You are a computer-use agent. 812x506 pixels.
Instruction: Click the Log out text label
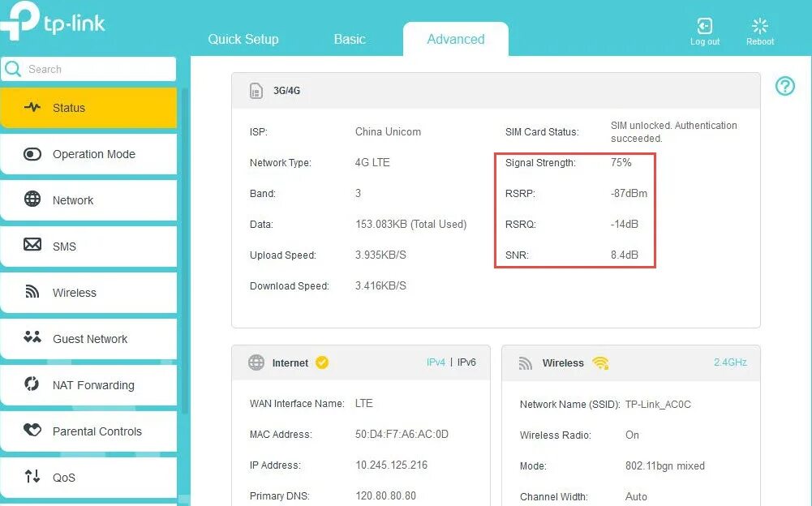pos(705,41)
